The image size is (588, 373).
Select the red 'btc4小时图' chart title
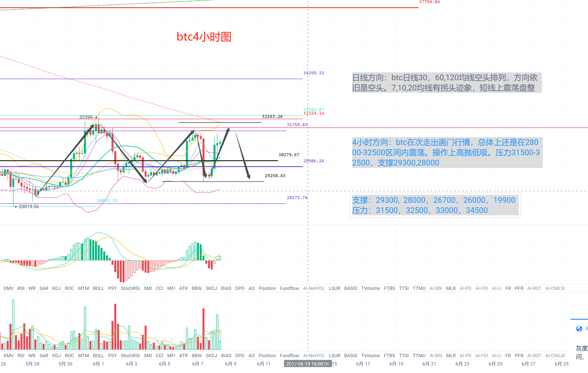coord(204,37)
